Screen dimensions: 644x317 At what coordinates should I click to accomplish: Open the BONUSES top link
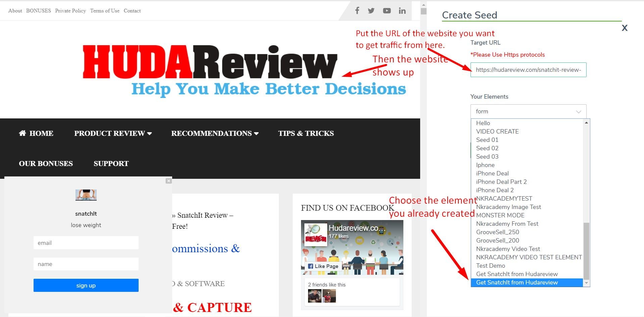(39, 11)
